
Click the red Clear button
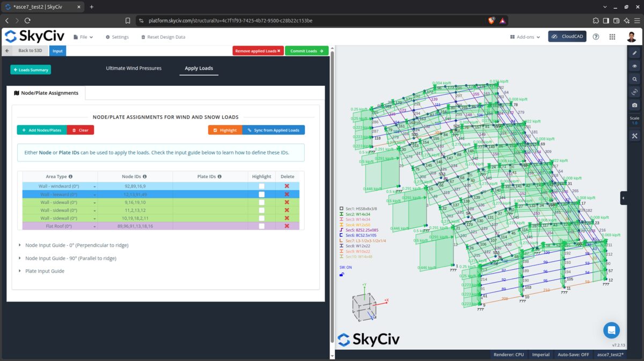point(80,130)
